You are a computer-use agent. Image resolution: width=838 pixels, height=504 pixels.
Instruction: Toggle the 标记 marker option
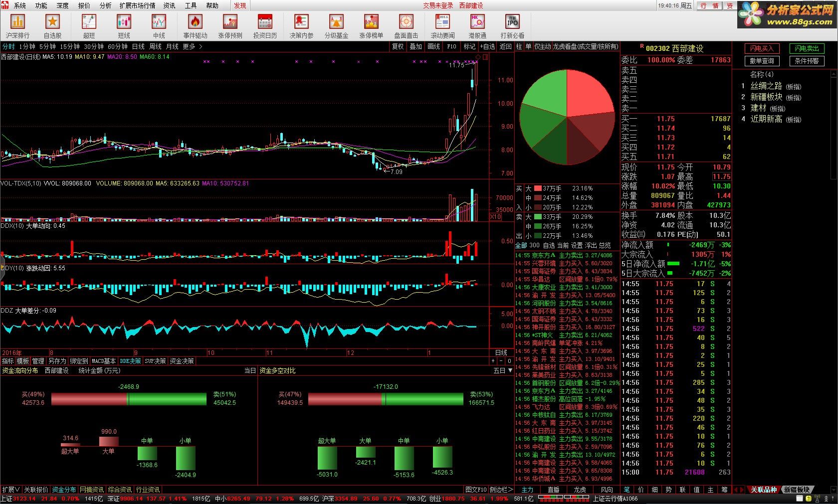click(469, 46)
